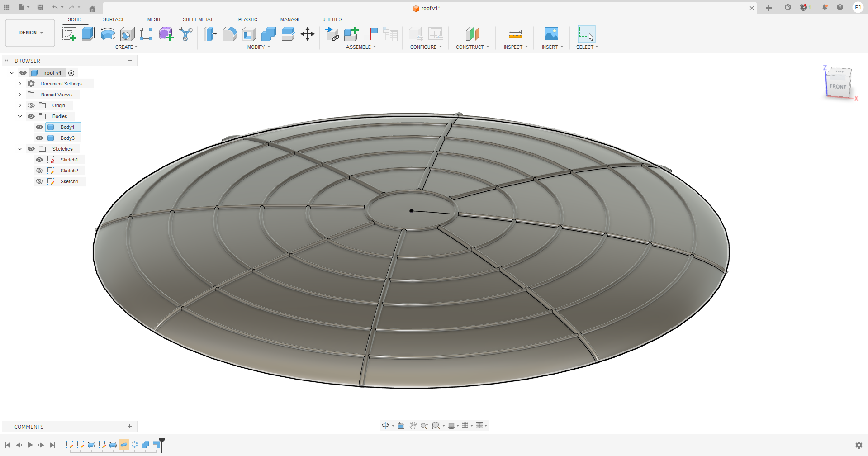Open the Data Panel grid icon
Viewport: 868px width, 456px height.
tap(7, 7)
